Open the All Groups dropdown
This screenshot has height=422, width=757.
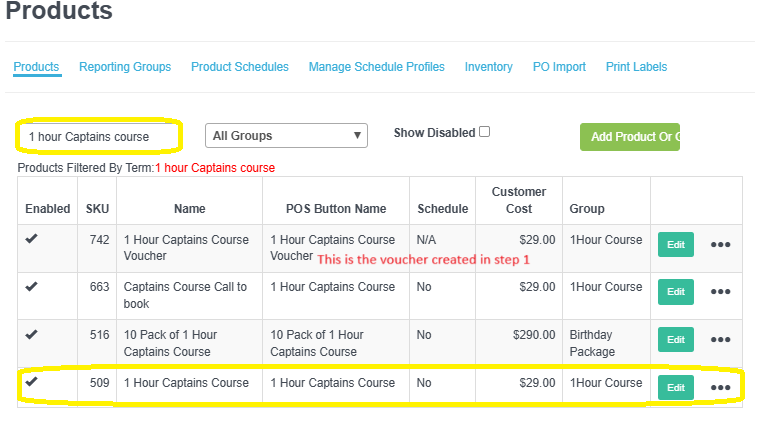286,136
